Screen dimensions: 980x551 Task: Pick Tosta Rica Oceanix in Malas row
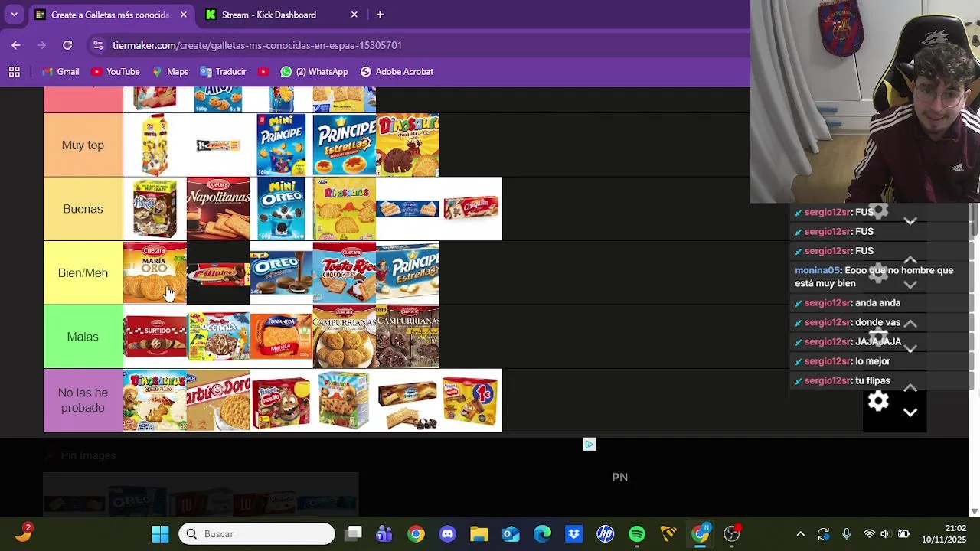tap(218, 337)
